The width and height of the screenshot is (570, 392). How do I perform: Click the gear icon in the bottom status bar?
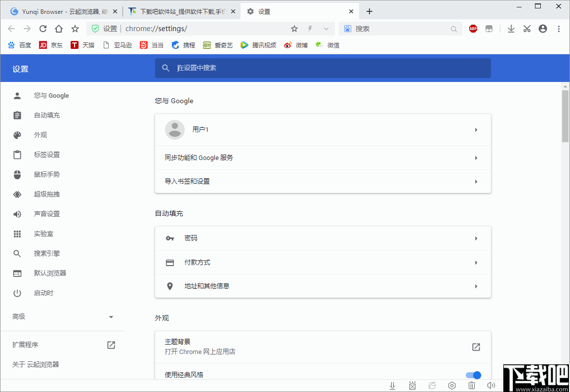tap(452, 385)
